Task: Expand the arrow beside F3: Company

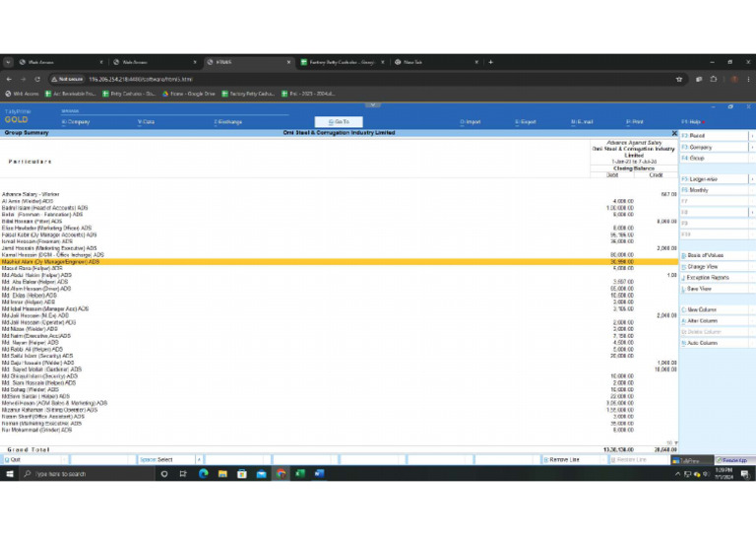Action: point(753,147)
